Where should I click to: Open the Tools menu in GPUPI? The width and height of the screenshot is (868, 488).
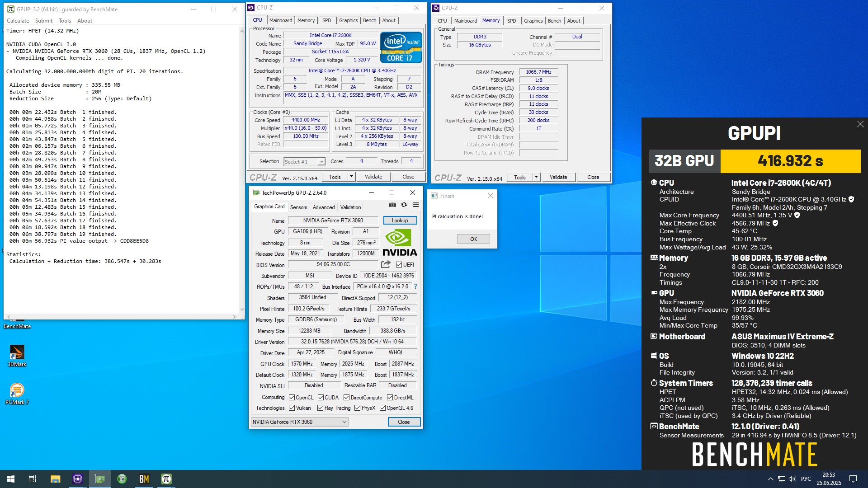tap(65, 21)
